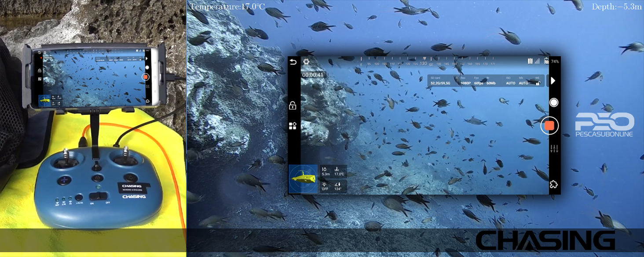The image size is (644, 257).
Task: Tap the 17.0°C water temperature indicator
Action: [x=339, y=171]
